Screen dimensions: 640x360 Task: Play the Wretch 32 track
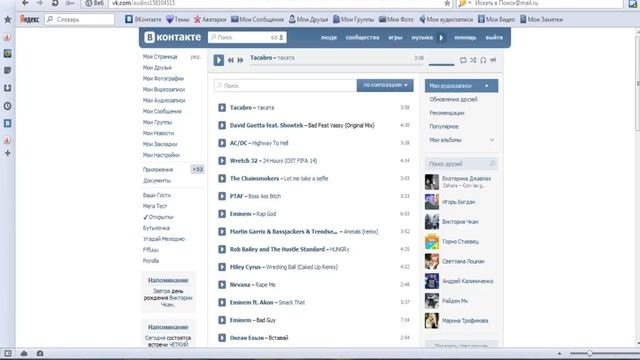click(x=222, y=161)
